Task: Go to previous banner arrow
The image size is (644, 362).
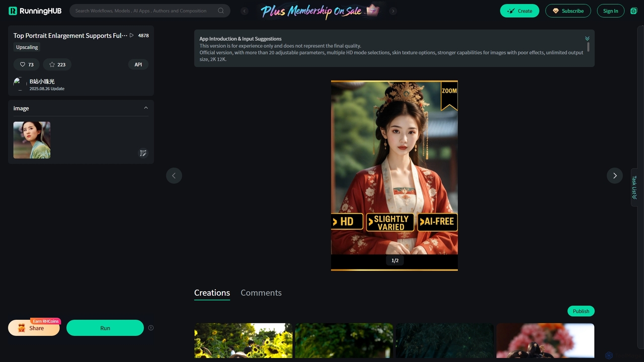Action: point(245,11)
